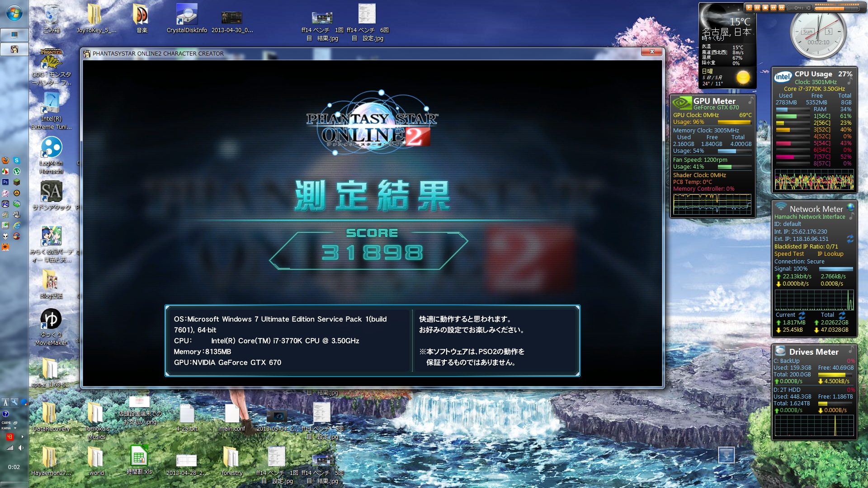The height and width of the screenshot is (488, 868).
Task: Click the Network Meter title icon
Action: pos(781,207)
